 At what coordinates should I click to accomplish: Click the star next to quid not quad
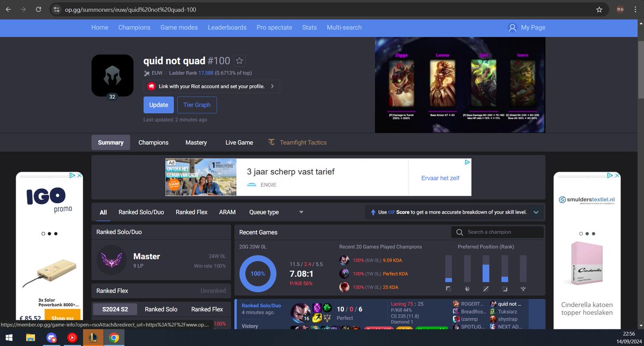pyautogui.click(x=239, y=61)
